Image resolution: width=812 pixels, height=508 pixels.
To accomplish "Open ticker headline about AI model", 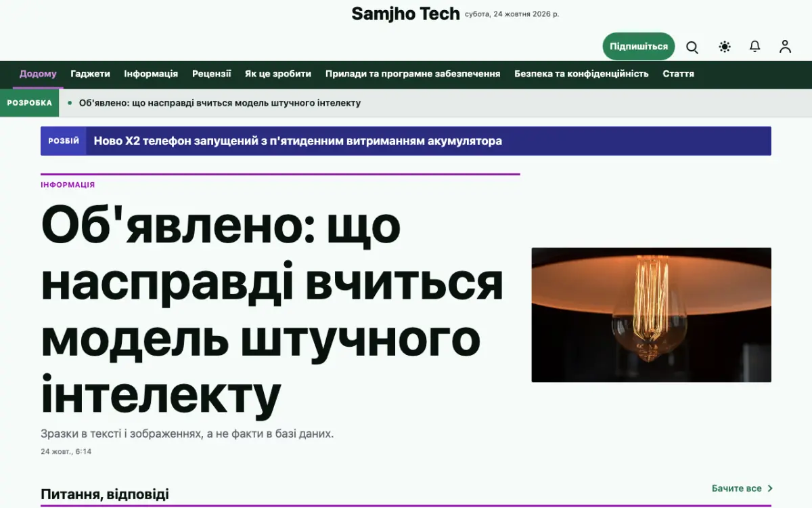I will [x=220, y=103].
